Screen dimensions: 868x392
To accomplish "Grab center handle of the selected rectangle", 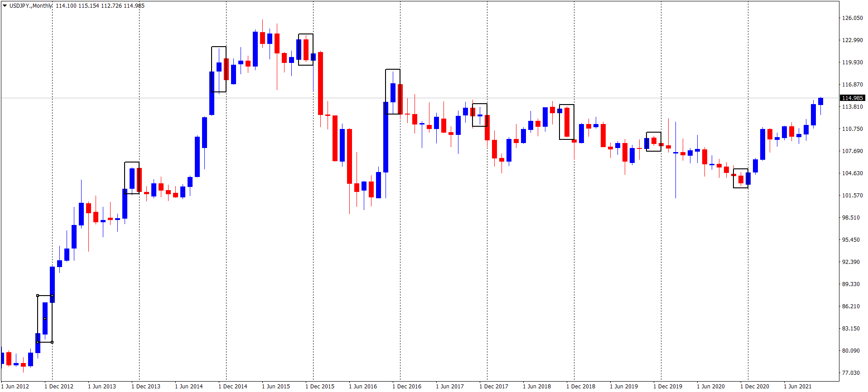I will tap(45, 319).
